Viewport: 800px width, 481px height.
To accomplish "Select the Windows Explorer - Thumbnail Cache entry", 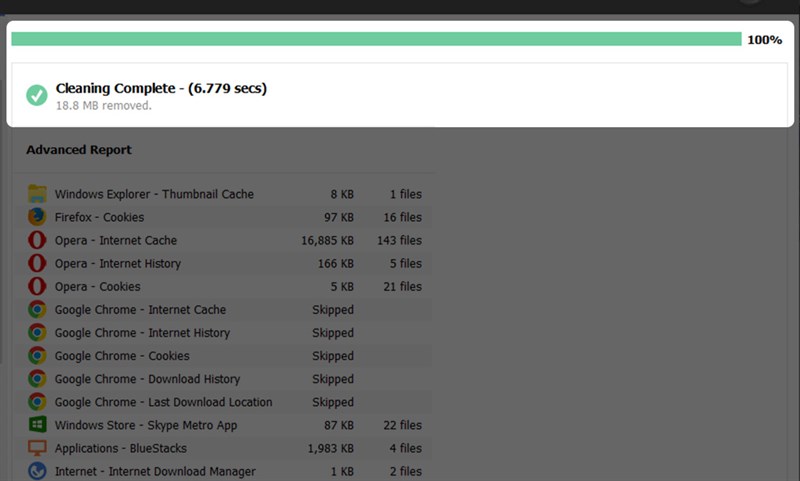I will (x=154, y=194).
